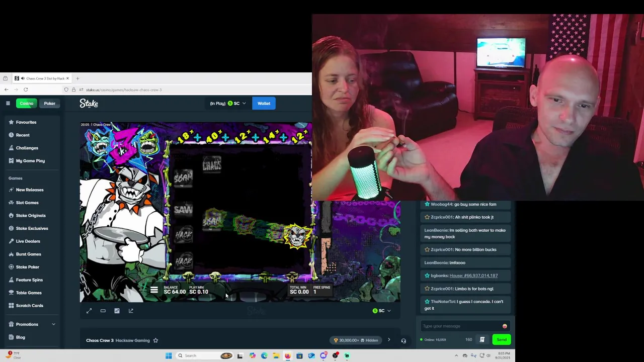Image resolution: width=644 pixels, height=362 pixels.
Task: Open Firefox from taskbar
Action: tap(287, 355)
